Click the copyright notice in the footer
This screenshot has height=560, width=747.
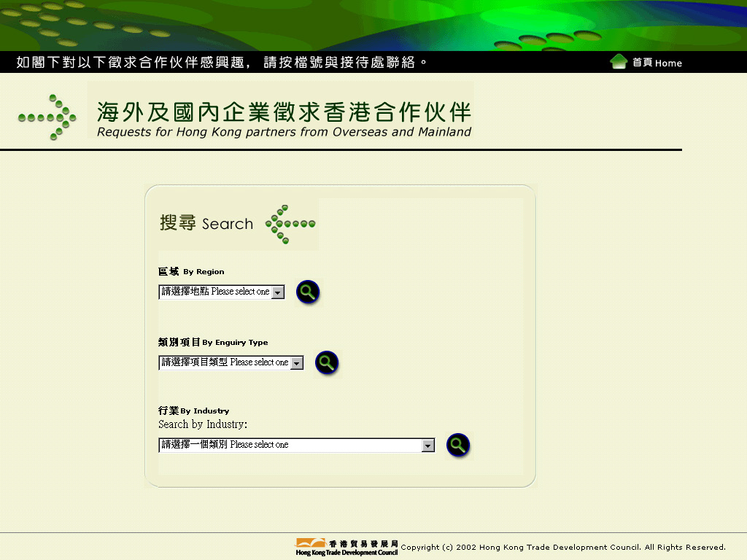(563, 547)
